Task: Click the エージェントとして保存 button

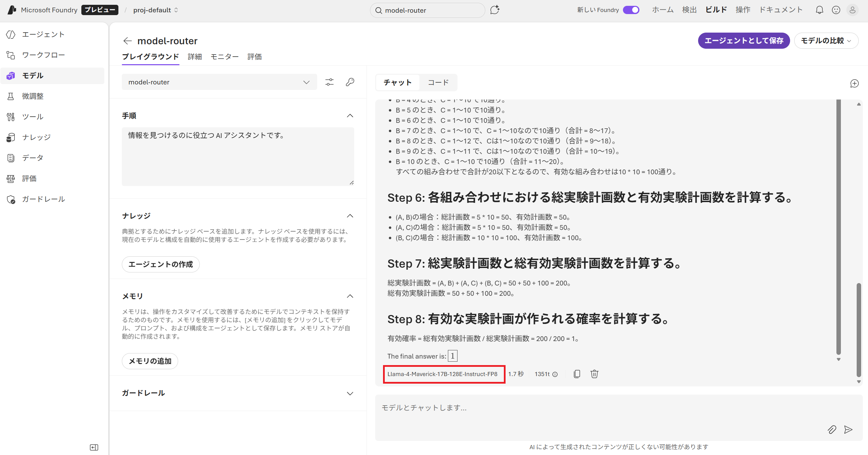Action: (743, 41)
